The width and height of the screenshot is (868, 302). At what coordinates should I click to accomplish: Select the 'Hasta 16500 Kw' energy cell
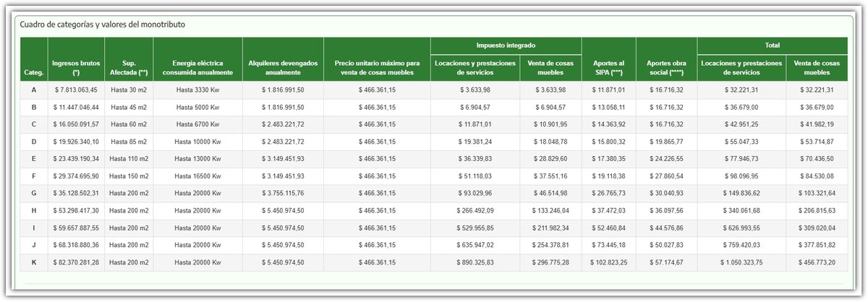click(197, 176)
